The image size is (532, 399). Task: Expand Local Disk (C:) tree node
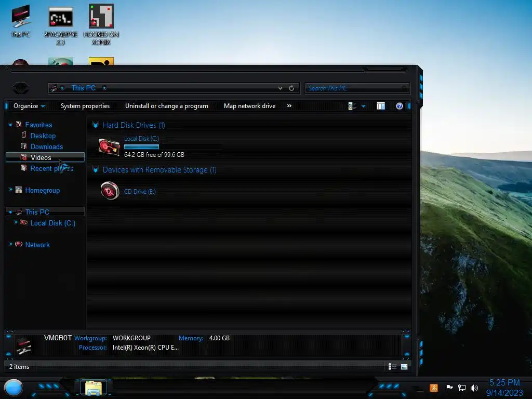pyautogui.click(x=16, y=222)
